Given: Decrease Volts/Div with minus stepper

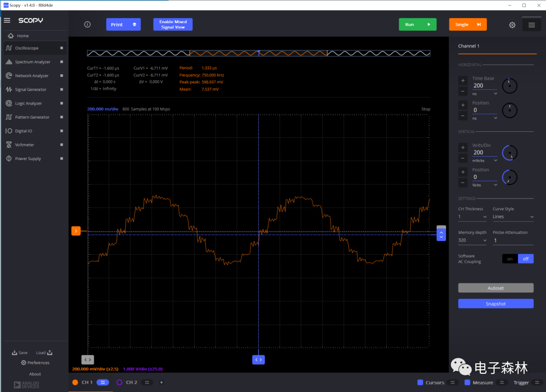Looking at the screenshot, I should point(463,159).
